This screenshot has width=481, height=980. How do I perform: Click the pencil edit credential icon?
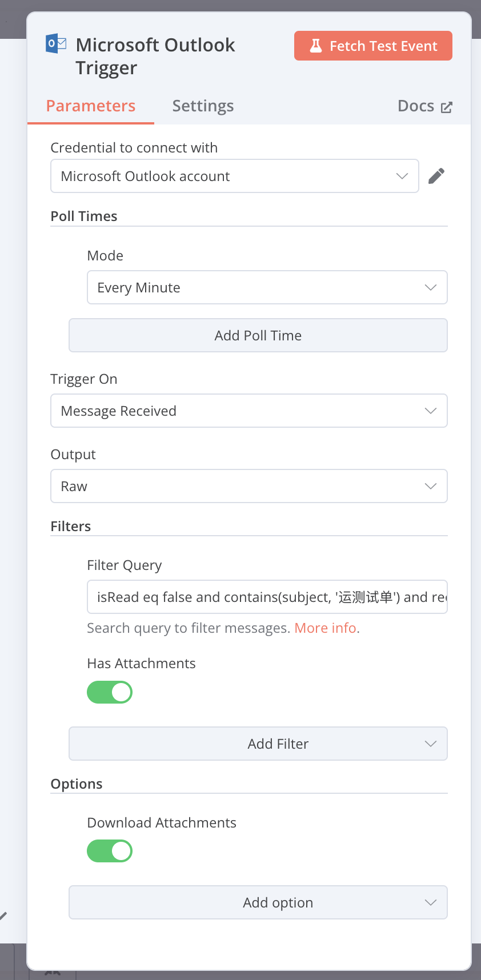tap(436, 176)
